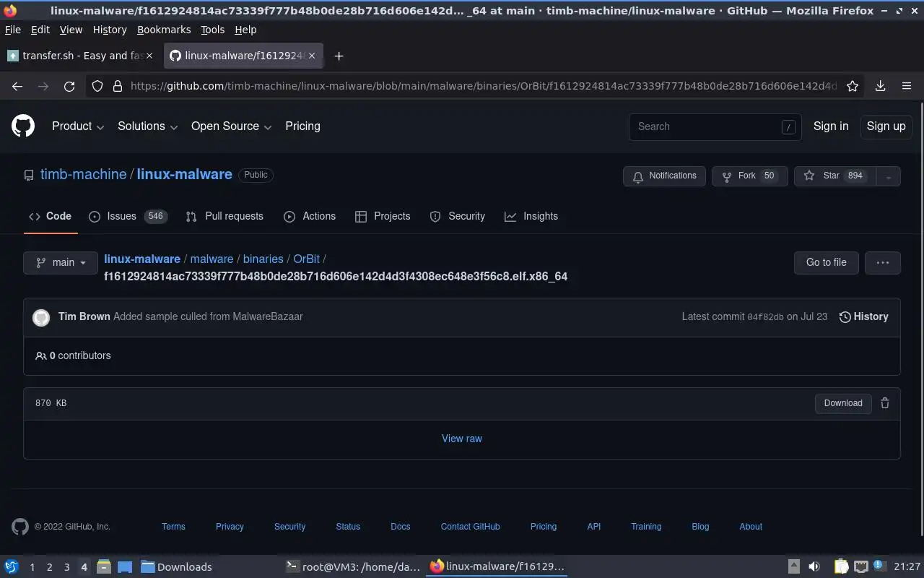Open the File menu

click(x=13, y=30)
